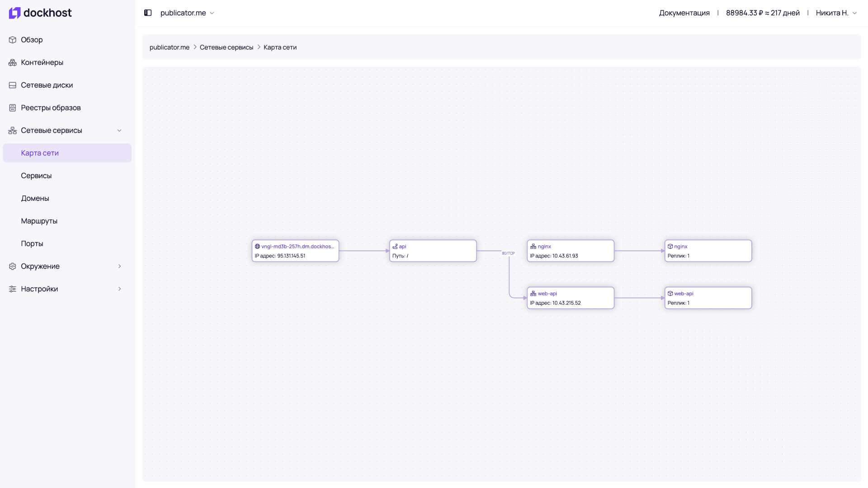Select Домены in sidebar
The width and height of the screenshot is (868, 488).
35,198
